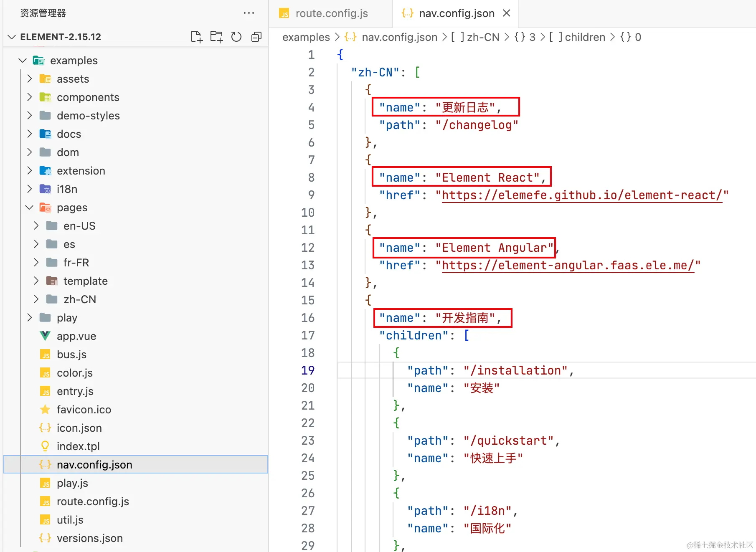Open versions.json in the file tree
The image size is (756, 552).
pyautogui.click(x=89, y=538)
